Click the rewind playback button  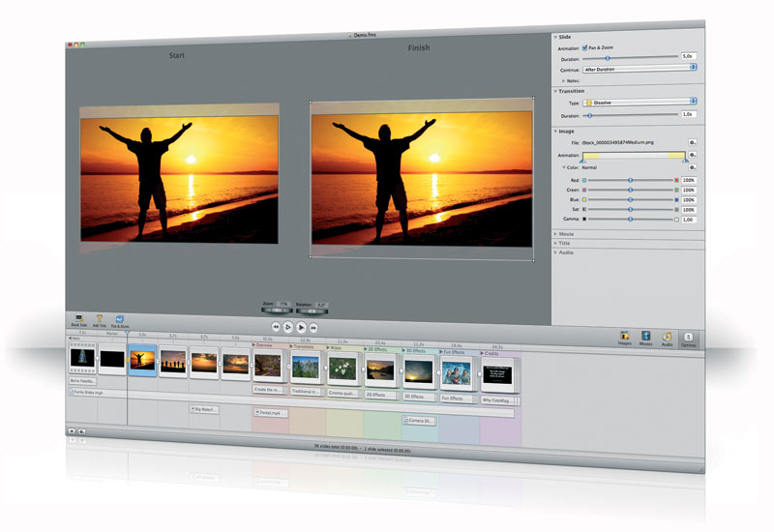(x=276, y=327)
